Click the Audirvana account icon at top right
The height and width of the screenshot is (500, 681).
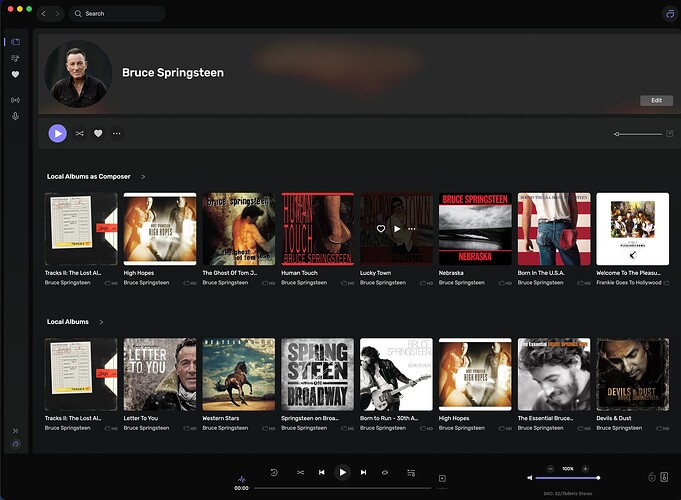click(670, 13)
